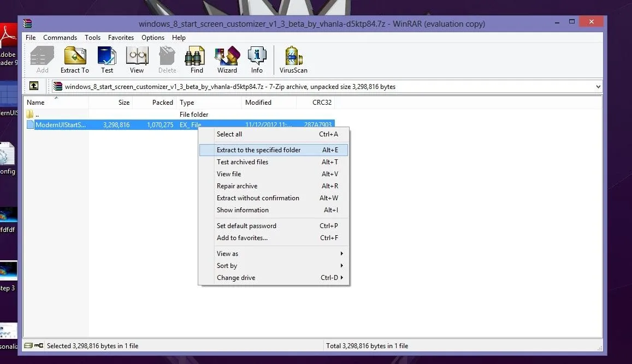Select the ModernUIStartS... file name
The height and width of the screenshot is (364, 632).
pyautogui.click(x=61, y=125)
